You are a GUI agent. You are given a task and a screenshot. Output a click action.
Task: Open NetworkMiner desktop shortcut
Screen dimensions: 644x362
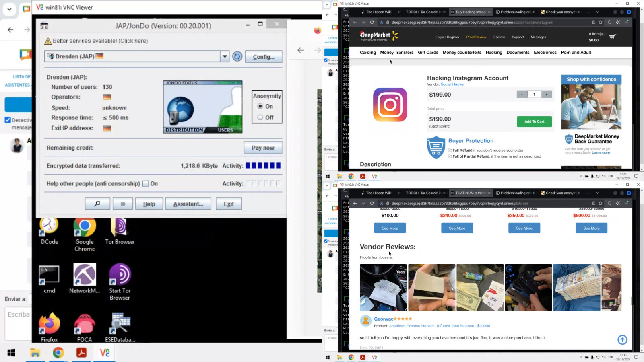(85, 279)
